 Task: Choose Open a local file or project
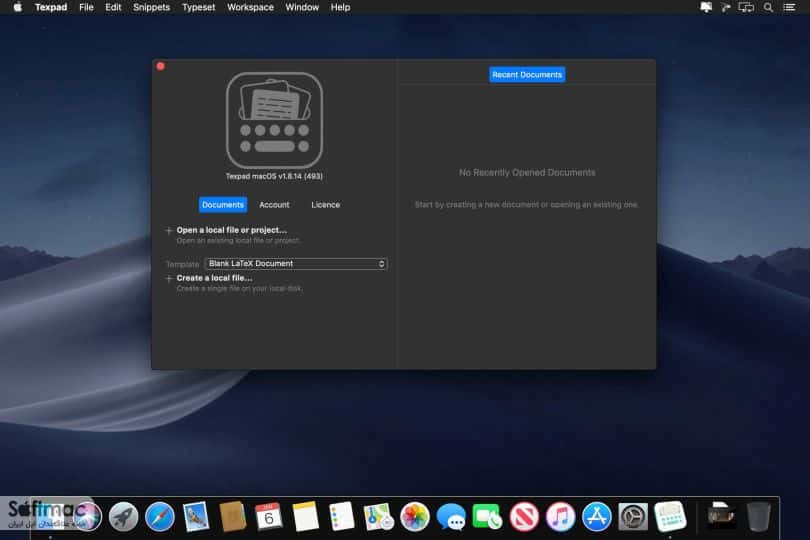click(231, 230)
